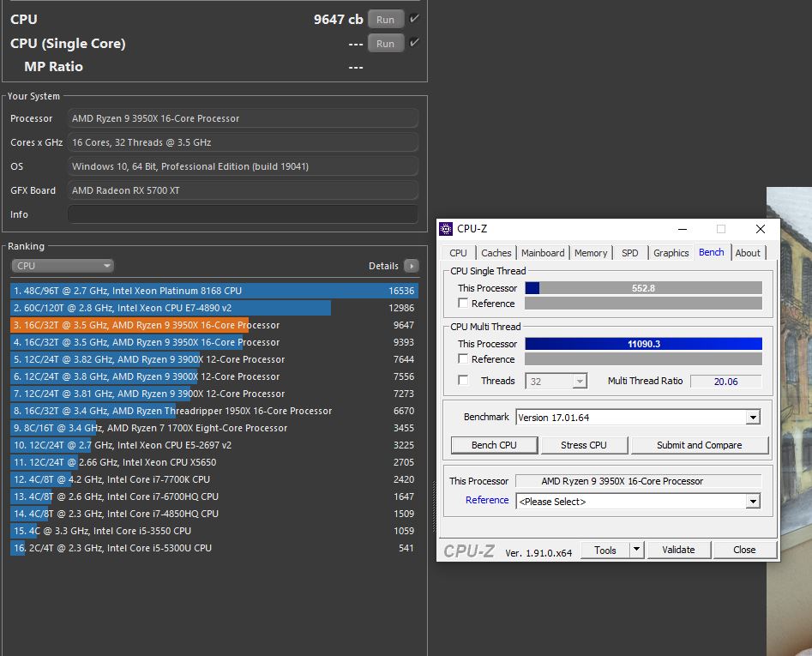The height and width of the screenshot is (656, 812).
Task: Open the Threads count dropdown showing 32
Action: [580, 382]
